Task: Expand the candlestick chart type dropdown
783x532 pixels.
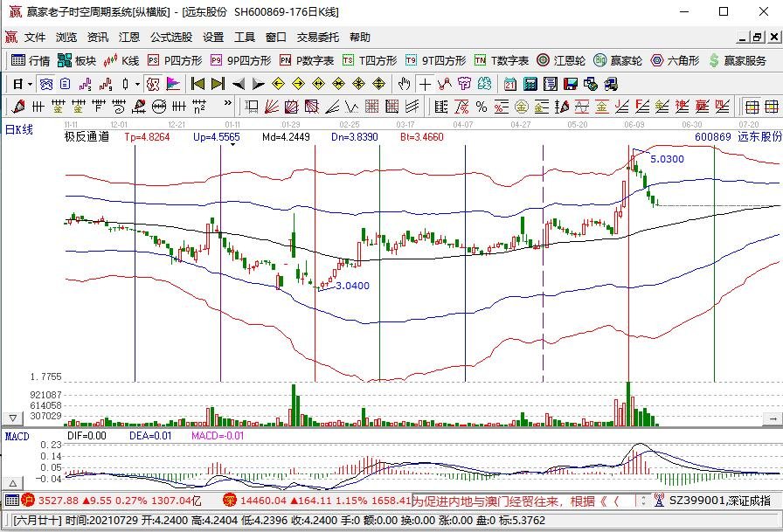Action: pos(137,85)
